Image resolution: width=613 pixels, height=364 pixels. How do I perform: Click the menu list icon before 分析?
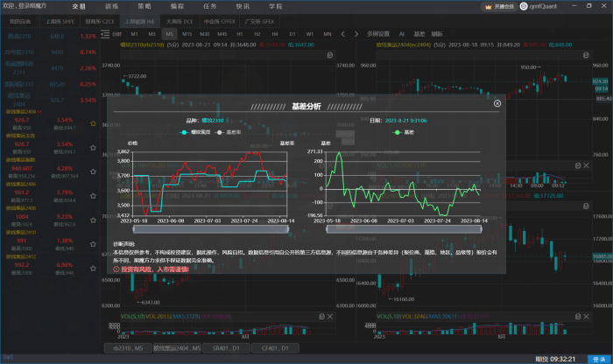(x=104, y=32)
